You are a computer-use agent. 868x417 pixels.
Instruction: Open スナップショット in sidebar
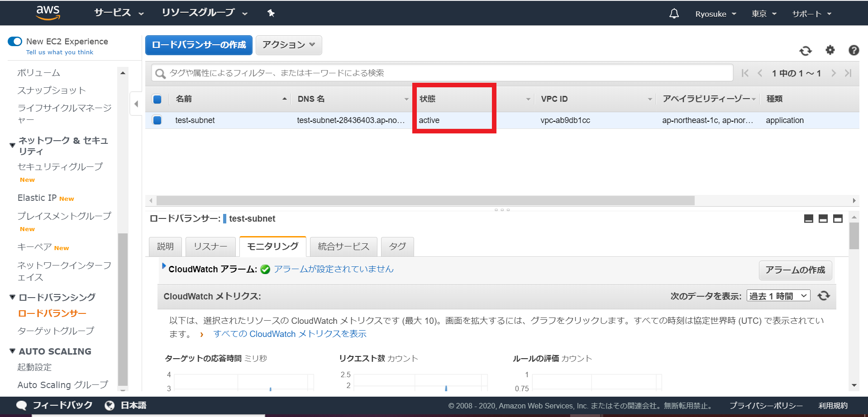tap(52, 90)
